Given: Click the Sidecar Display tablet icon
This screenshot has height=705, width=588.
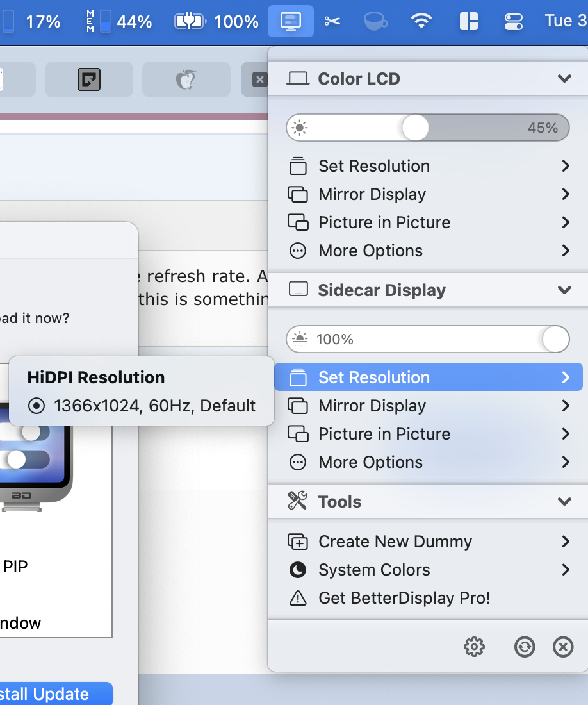Looking at the screenshot, I should point(298,289).
